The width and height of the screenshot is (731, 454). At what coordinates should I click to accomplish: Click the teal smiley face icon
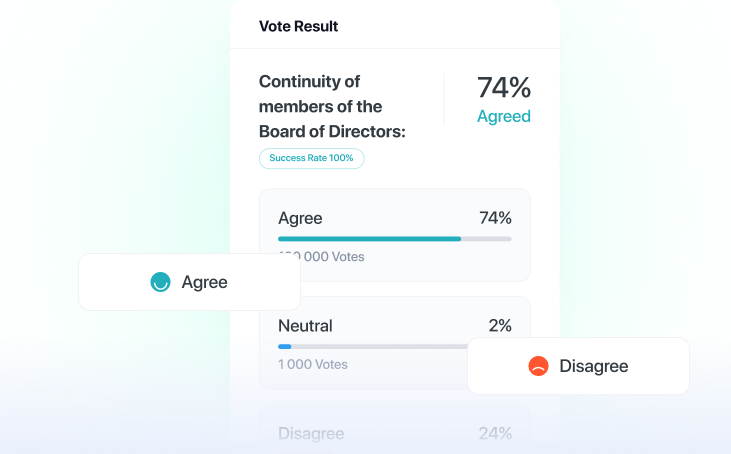(160, 282)
